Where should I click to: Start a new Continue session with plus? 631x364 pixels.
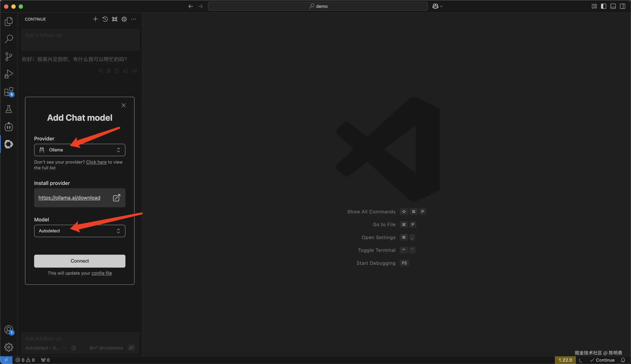[95, 19]
